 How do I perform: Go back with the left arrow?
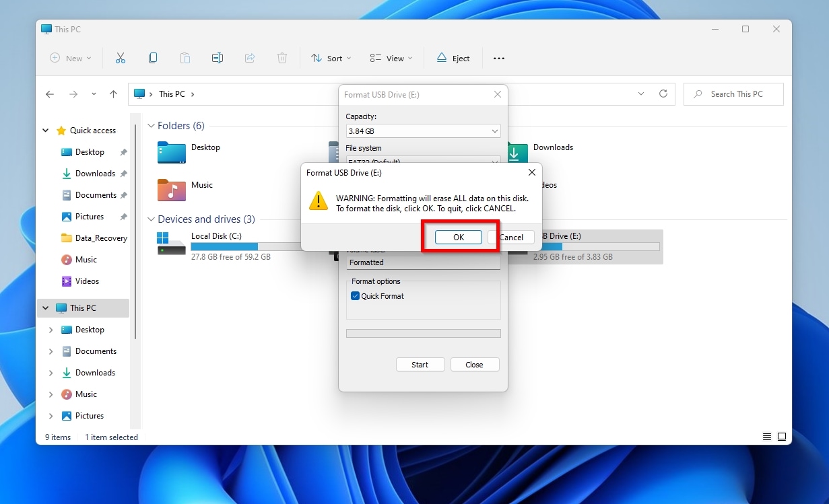coord(50,94)
